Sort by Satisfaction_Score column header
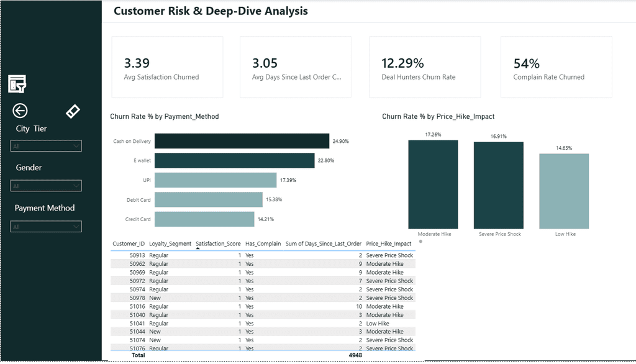 pos(218,244)
